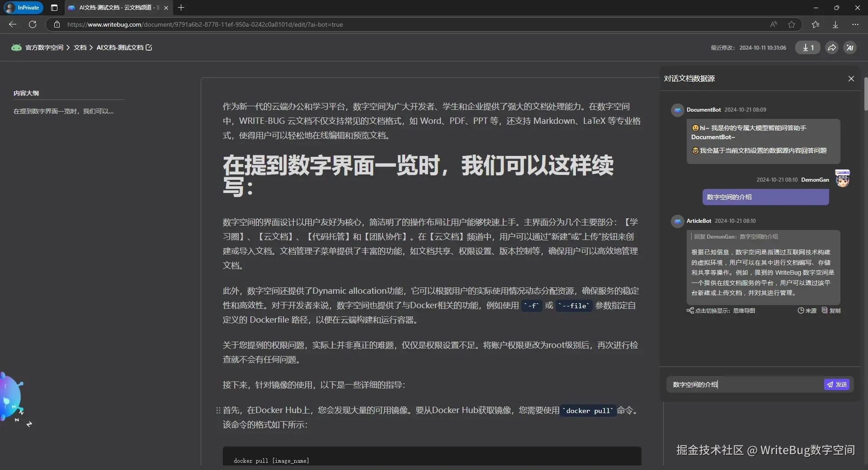The width and height of the screenshot is (868, 470).
Task: Open the InPrivate profile menu
Action: tap(23, 8)
